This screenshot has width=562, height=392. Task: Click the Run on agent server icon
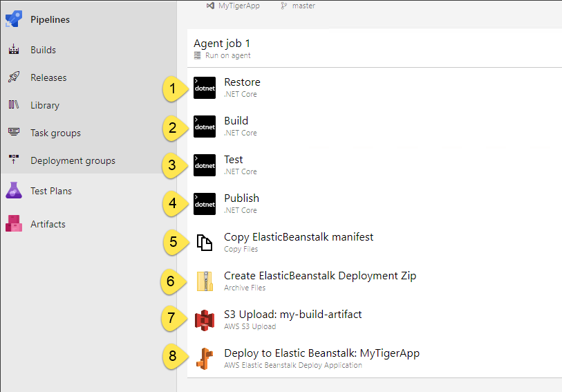point(198,55)
